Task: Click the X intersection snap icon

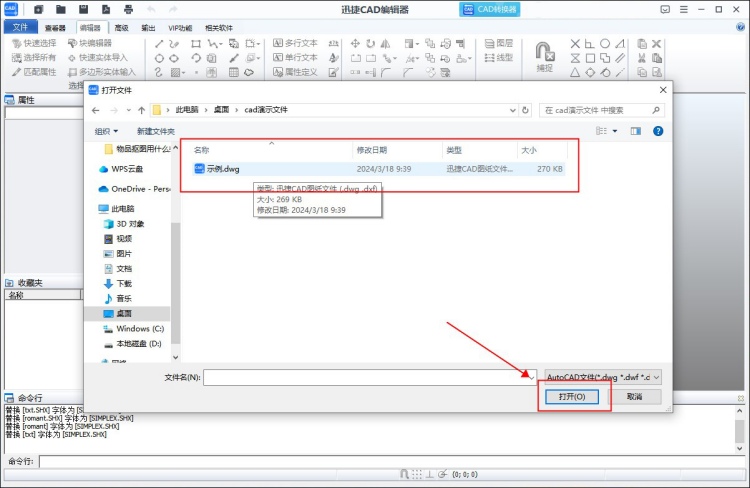Action: coord(575,44)
